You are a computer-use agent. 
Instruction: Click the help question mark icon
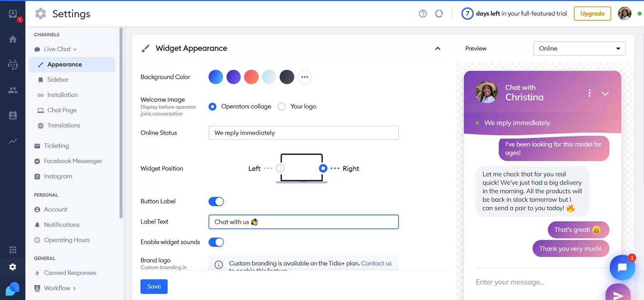click(423, 14)
